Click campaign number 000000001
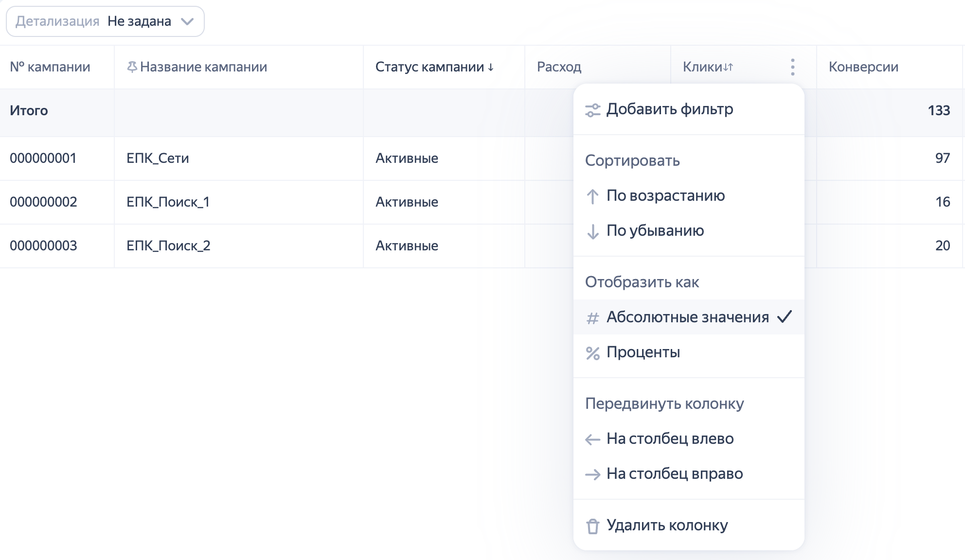The height and width of the screenshot is (560, 965). click(x=43, y=158)
